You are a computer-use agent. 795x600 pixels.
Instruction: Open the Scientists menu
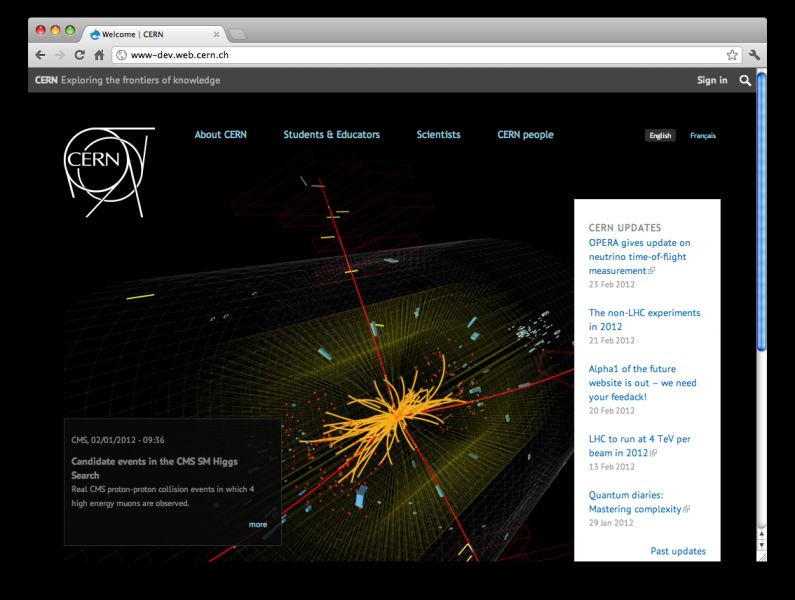pos(438,135)
